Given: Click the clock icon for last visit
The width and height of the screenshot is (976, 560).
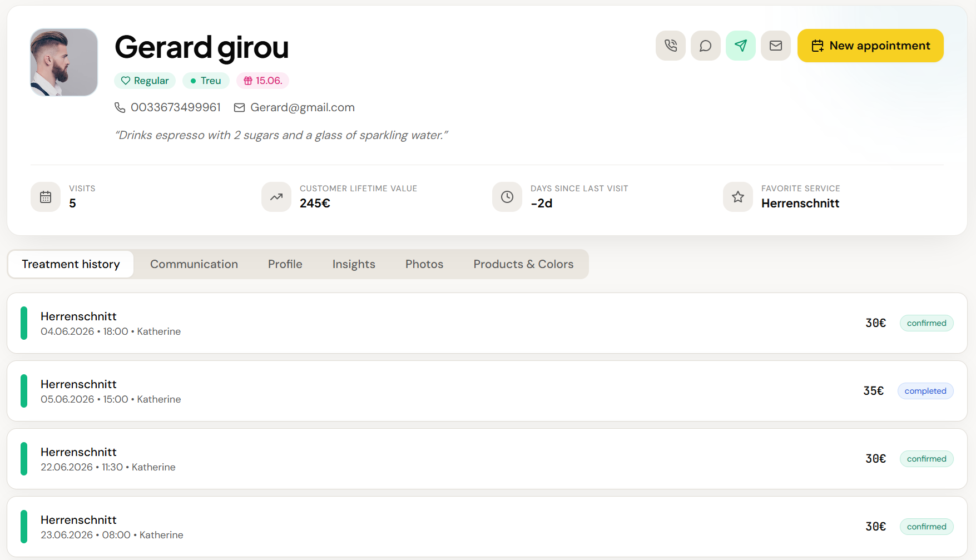Looking at the screenshot, I should pyautogui.click(x=507, y=197).
